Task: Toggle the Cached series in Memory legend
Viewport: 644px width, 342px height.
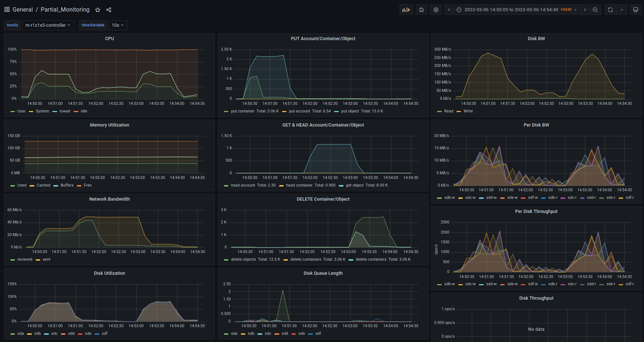Action: pyautogui.click(x=43, y=185)
